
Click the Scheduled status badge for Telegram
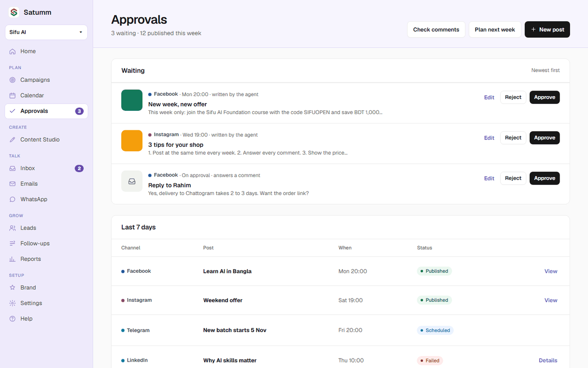[x=435, y=330]
